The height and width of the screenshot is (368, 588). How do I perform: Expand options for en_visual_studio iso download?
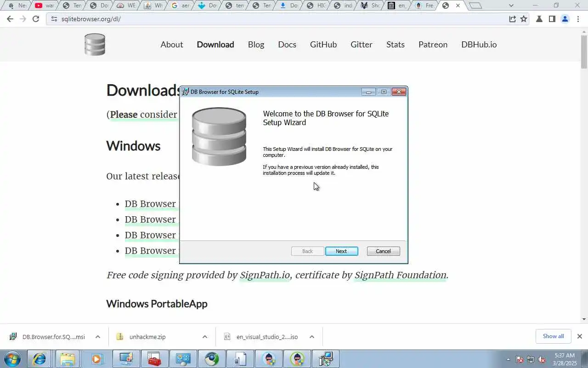(311, 337)
